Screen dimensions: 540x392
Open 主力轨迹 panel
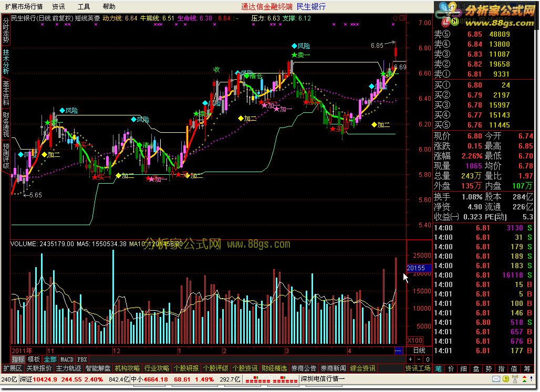(68, 368)
